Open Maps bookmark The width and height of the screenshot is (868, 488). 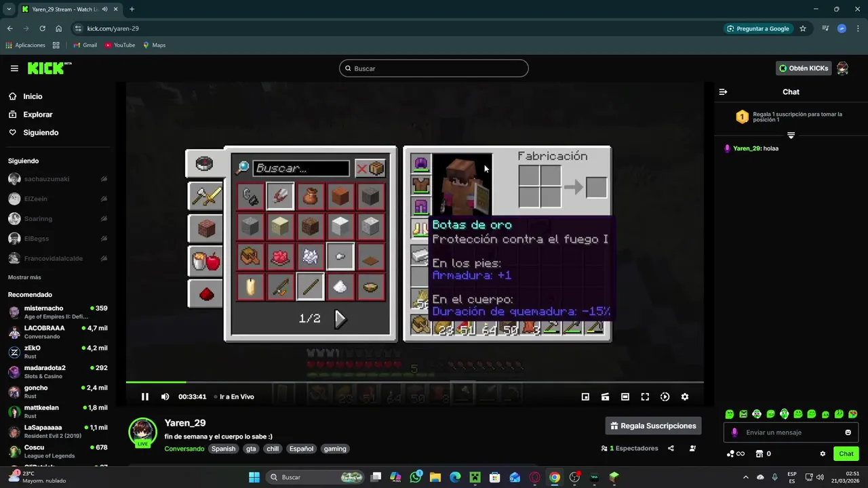click(154, 45)
